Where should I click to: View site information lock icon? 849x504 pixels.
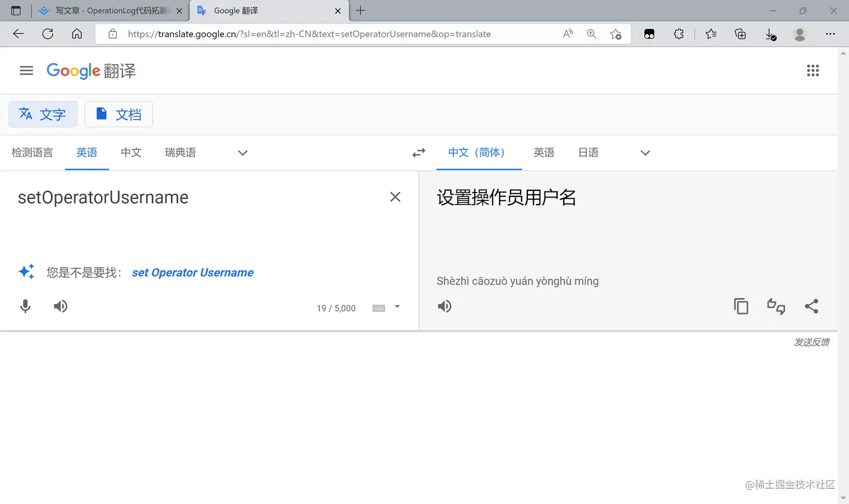click(x=113, y=34)
